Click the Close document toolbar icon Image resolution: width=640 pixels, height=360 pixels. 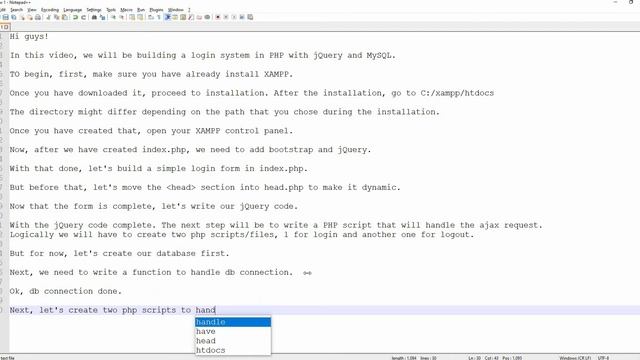[x=22, y=17]
